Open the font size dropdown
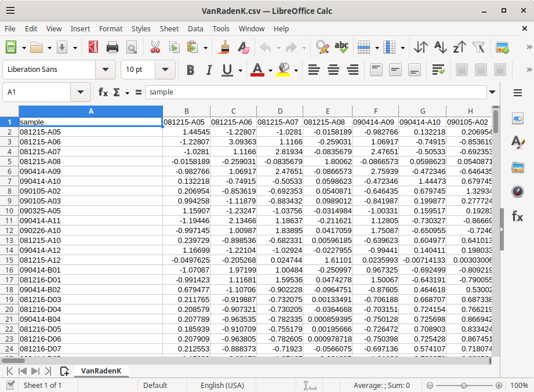 165,70
